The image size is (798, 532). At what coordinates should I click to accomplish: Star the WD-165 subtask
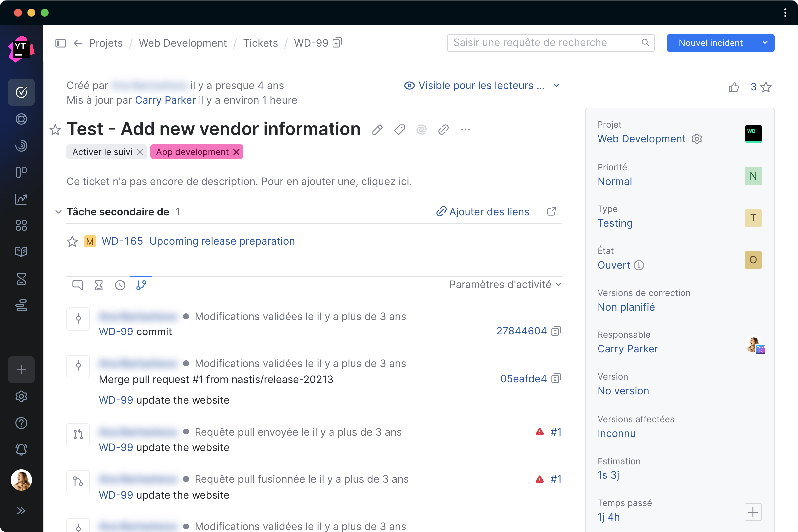click(72, 241)
